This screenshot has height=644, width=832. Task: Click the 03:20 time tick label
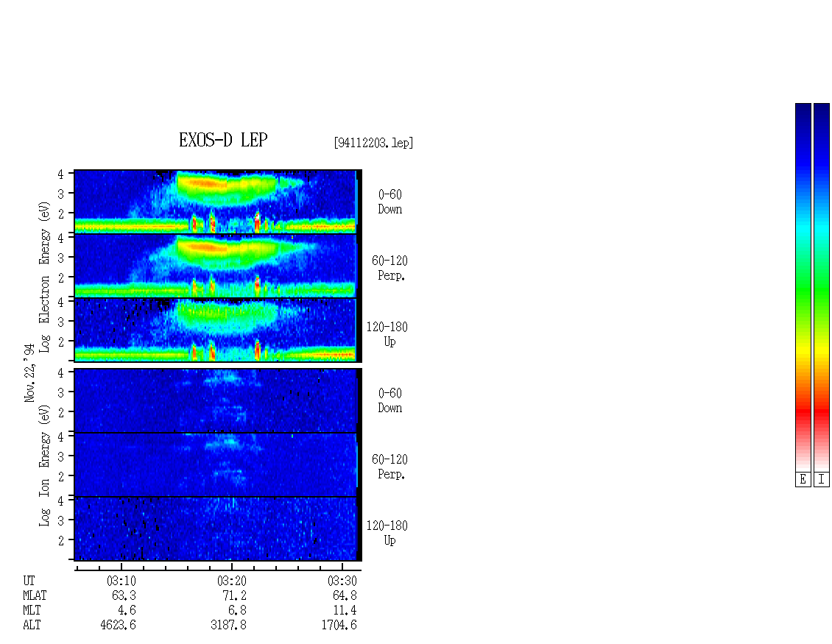[232, 581]
